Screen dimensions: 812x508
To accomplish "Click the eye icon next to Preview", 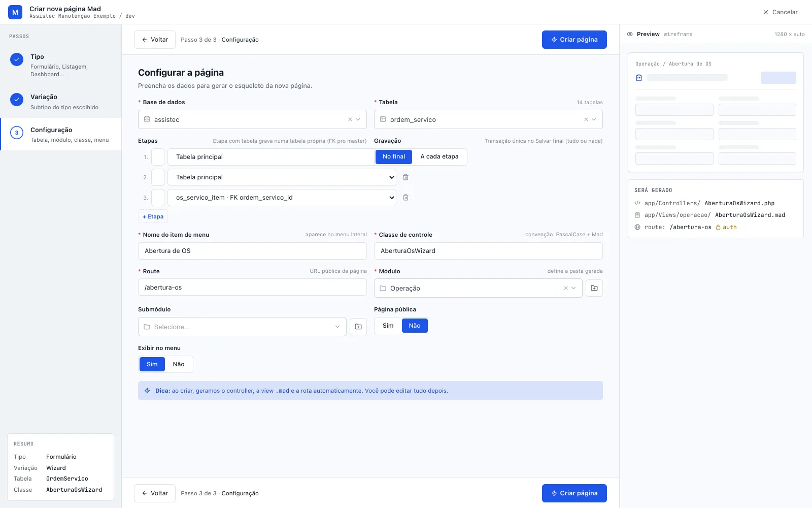I will [630, 34].
